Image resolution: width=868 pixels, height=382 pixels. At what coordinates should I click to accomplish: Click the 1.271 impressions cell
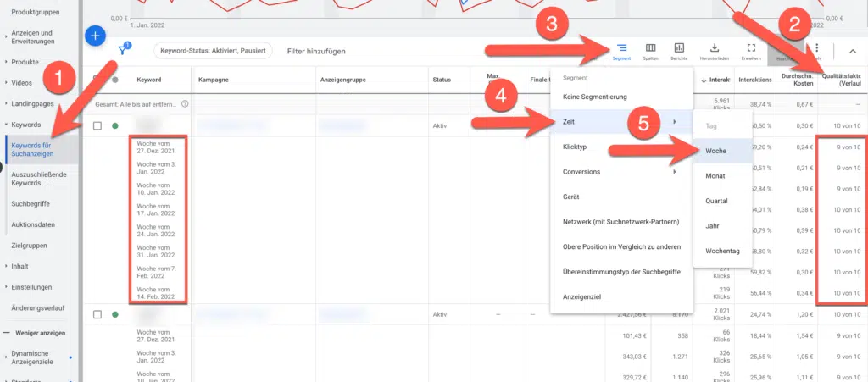(682, 357)
